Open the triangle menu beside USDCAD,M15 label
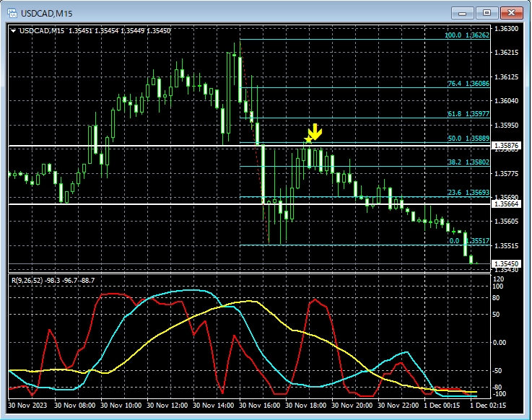Viewport: 532px width, 420px height. 13,30
